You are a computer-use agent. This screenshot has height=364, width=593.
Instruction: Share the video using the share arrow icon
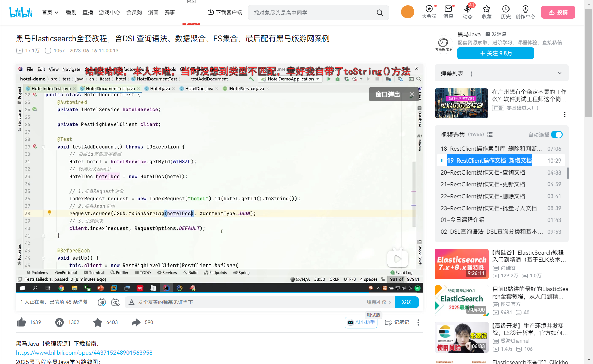coord(136,322)
